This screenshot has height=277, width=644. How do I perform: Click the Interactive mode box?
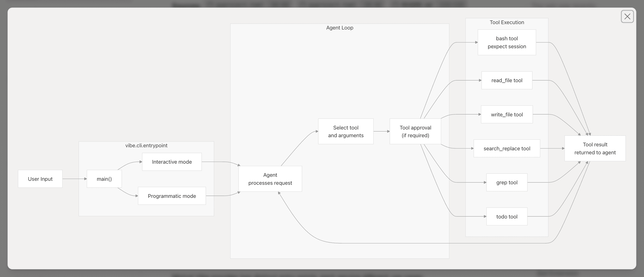[x=172, y=162]
